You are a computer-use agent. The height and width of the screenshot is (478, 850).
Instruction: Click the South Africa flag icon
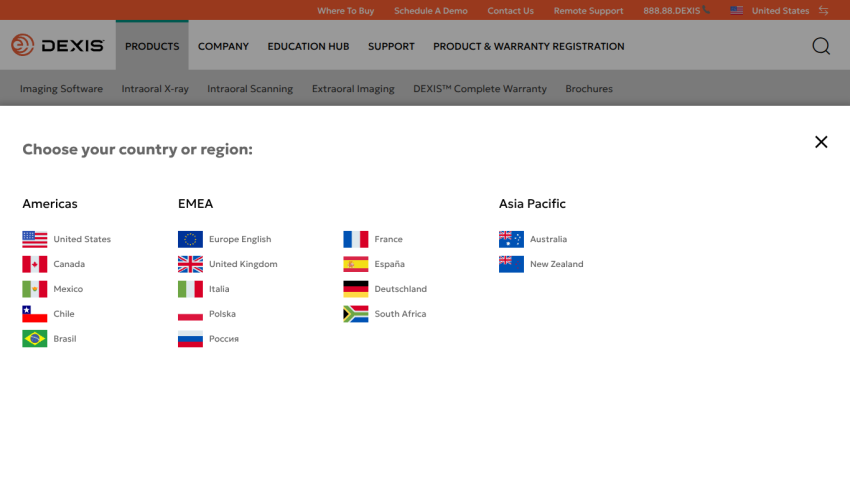coord(356,314)
